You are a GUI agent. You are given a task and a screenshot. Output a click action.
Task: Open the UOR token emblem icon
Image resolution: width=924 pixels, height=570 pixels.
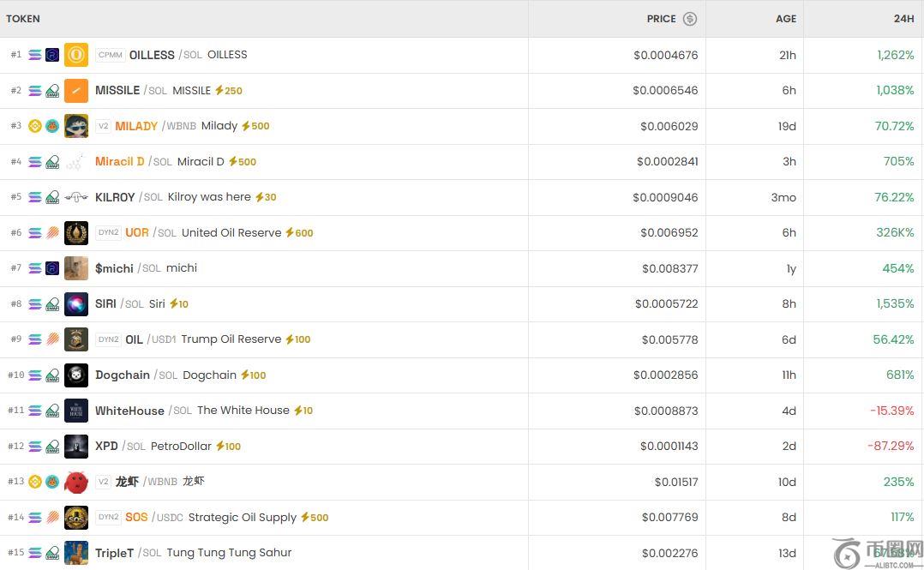coord(76,233)
